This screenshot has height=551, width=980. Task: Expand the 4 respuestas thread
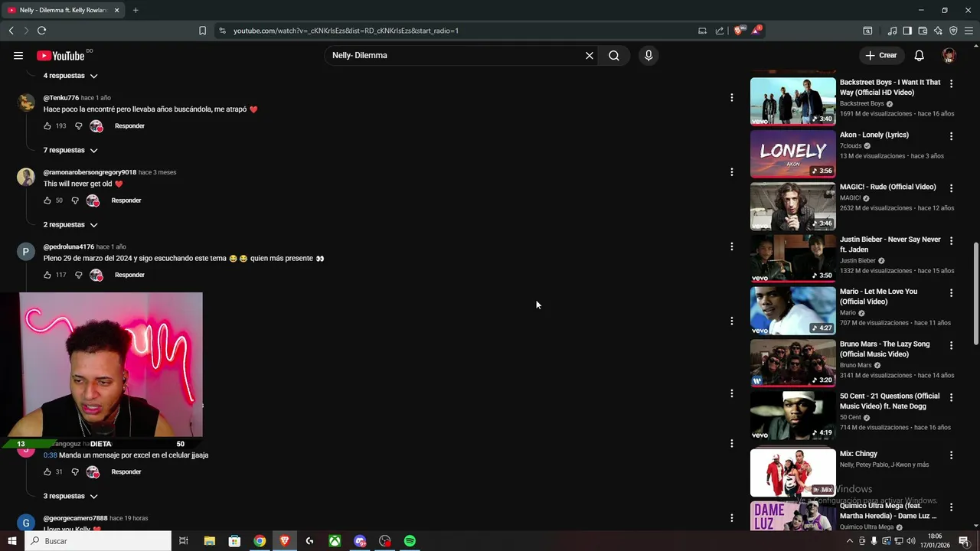coord(70,76)
